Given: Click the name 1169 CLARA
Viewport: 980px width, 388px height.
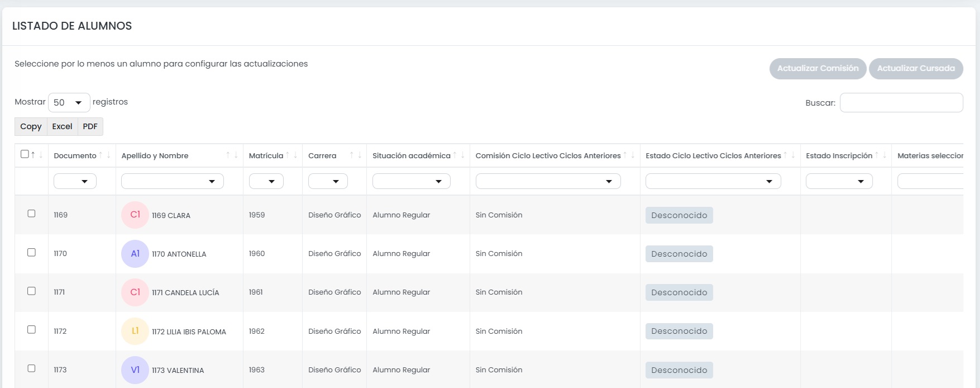Looking at the screenshot, I should tap(171, 215).
